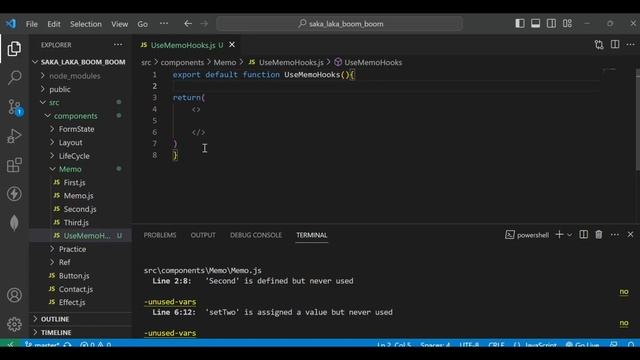Open the Search view in activity bar

[14, 78]
